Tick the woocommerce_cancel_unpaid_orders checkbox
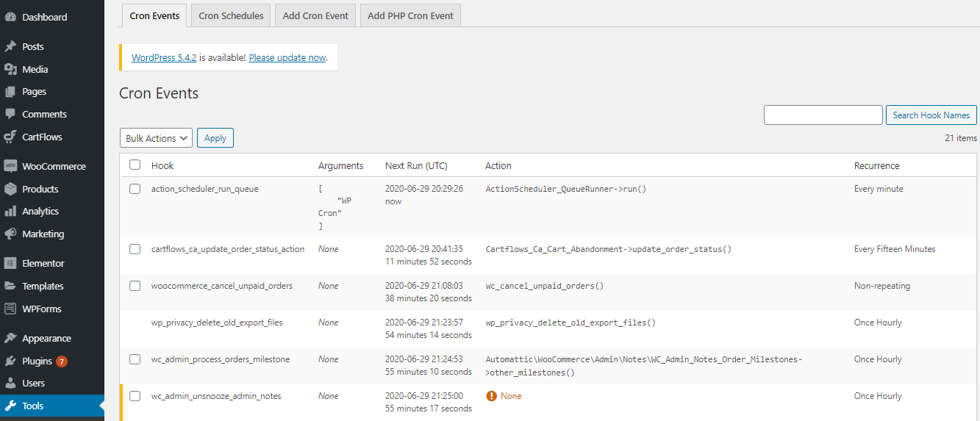 tap(135, 286)
